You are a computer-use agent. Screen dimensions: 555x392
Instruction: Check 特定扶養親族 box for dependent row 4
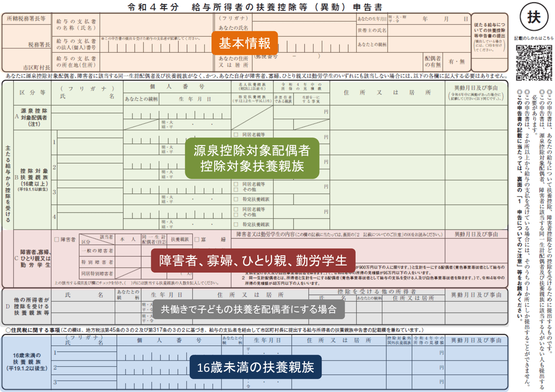(x=236, y=225)
